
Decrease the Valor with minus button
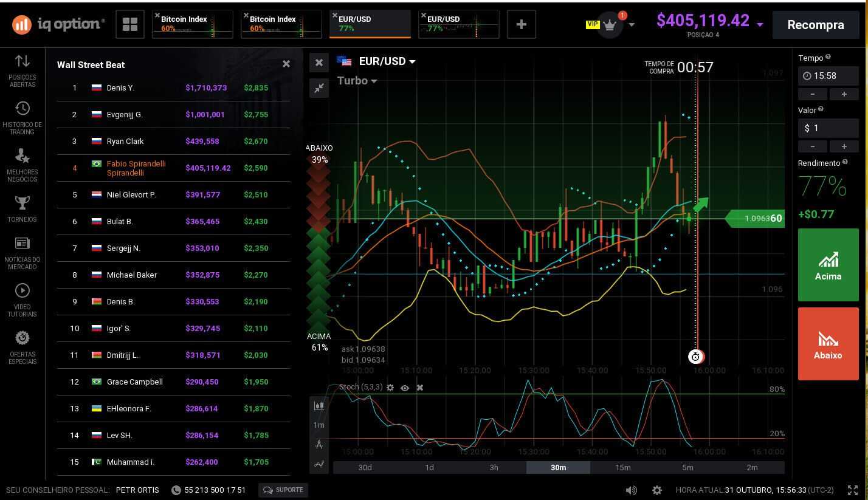point(813,146)
